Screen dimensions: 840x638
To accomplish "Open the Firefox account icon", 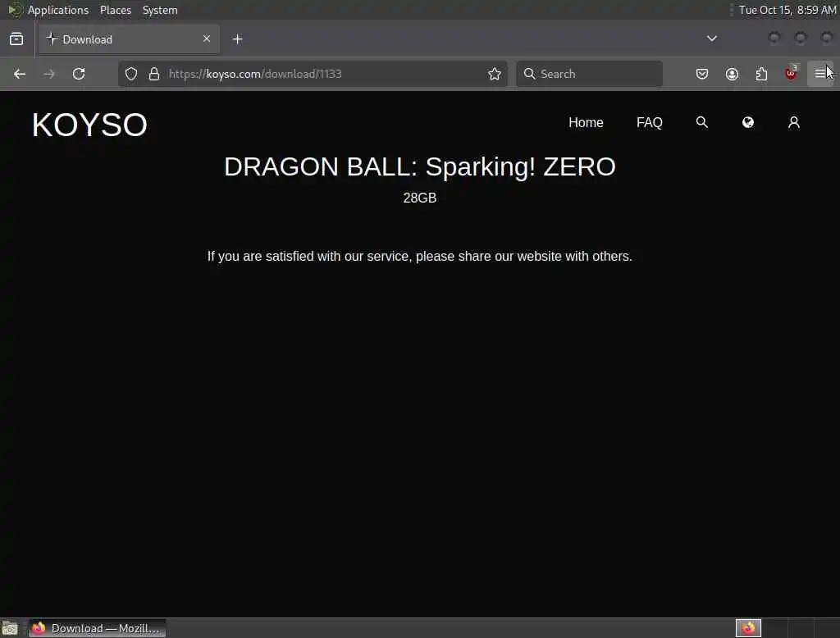I will 732,74.
